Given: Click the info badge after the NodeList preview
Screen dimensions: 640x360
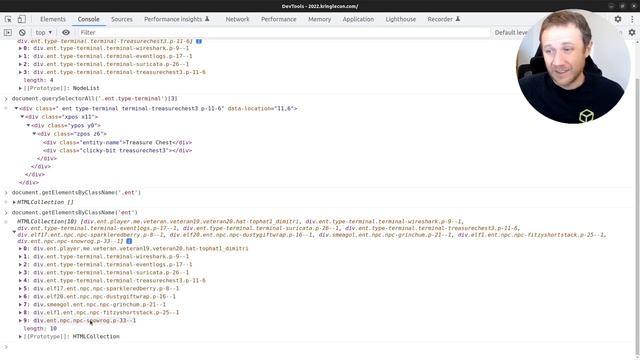Looking at the screenshot, I should click(x=199, y=41).
